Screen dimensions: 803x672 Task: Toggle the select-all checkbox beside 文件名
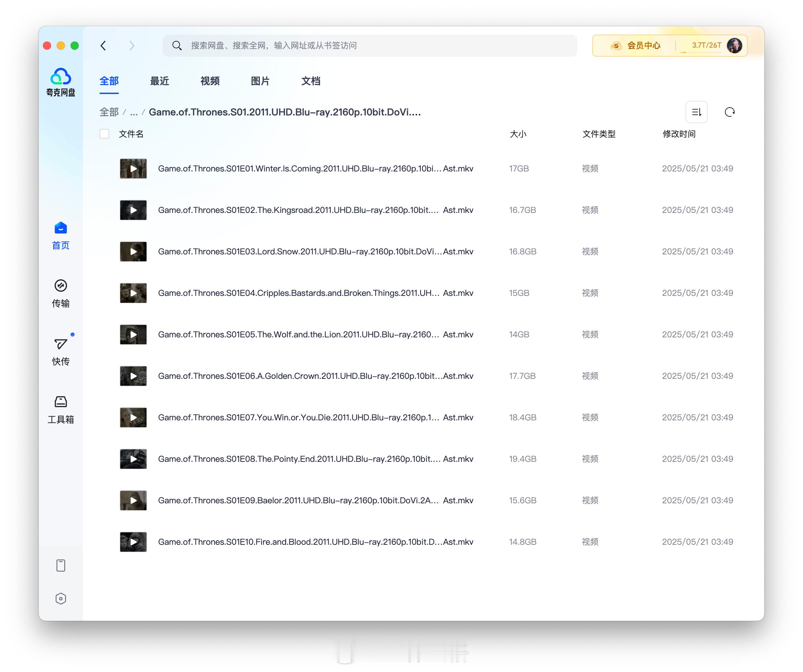point(104,134)
